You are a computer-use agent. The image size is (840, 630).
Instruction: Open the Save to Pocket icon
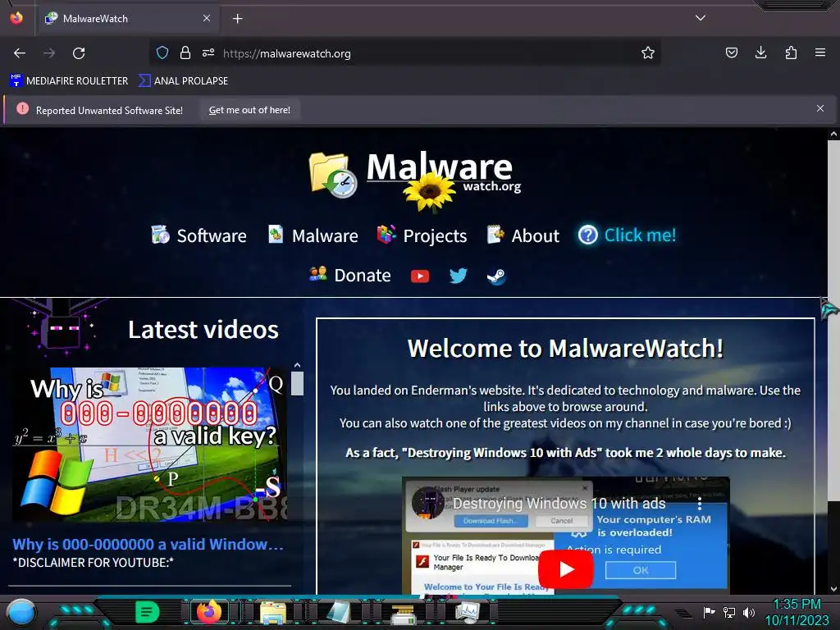click(x=731, y=53)
